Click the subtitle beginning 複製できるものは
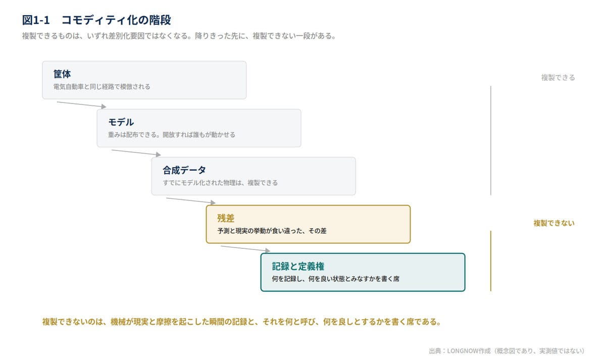The width and height of the screenshot is (606, 364). (179, 36)
